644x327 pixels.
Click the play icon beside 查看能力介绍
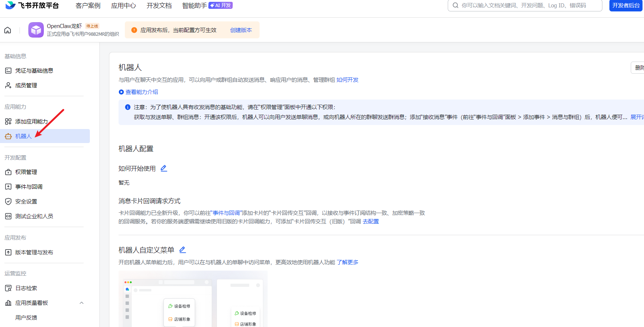pos(121,92)
